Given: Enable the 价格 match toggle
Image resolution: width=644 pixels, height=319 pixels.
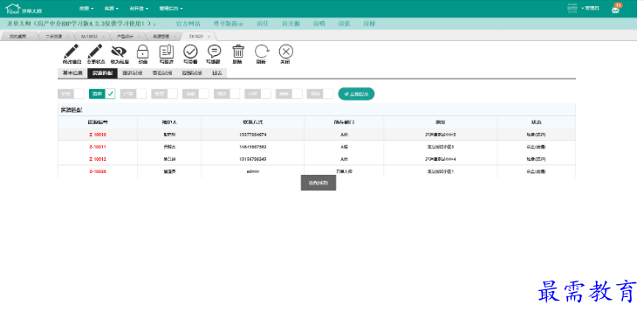Looking at the screenshot, I should (71, 94).
